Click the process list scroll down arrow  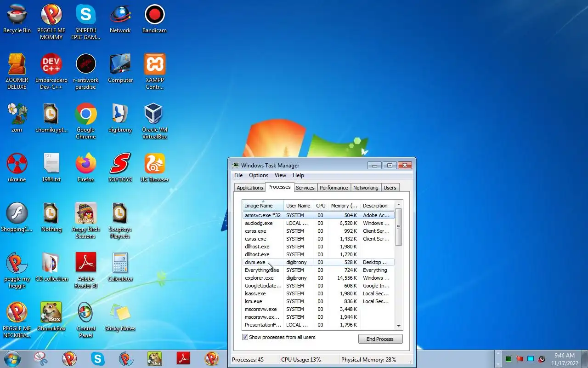398,326
